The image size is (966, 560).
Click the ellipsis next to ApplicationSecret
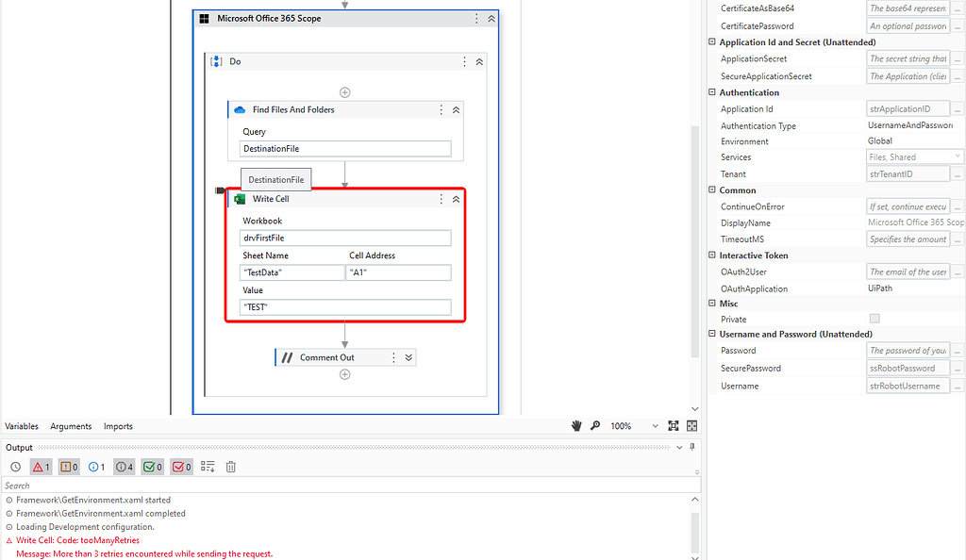[x=958, y=58]
